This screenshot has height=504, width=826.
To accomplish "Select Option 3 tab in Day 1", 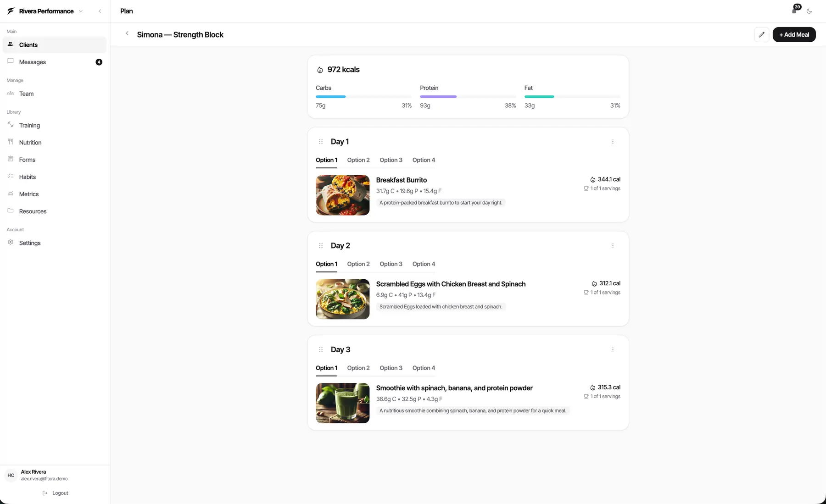I will [391, 160].
